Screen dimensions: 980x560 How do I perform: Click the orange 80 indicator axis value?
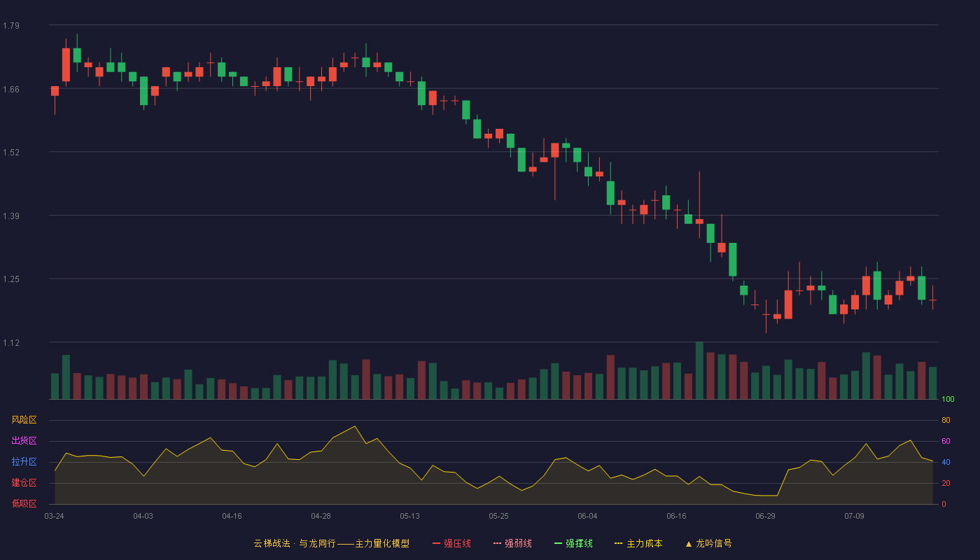(946, 420)
